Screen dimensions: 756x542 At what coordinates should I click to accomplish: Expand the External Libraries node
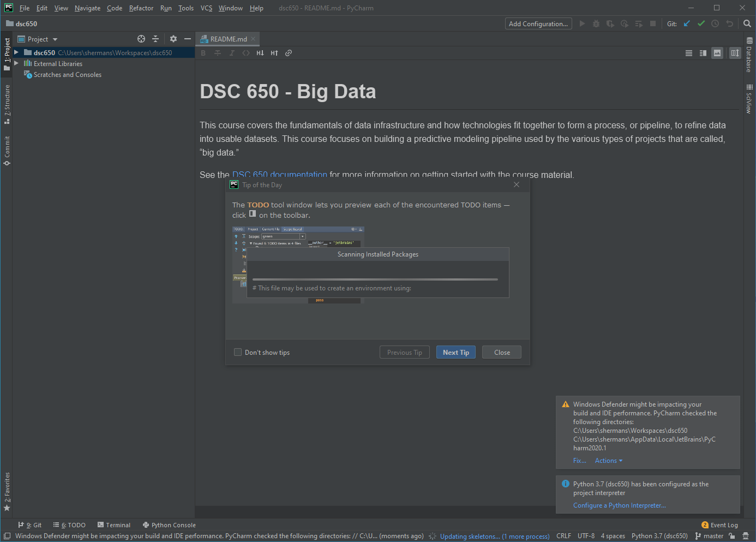[16, 63]
